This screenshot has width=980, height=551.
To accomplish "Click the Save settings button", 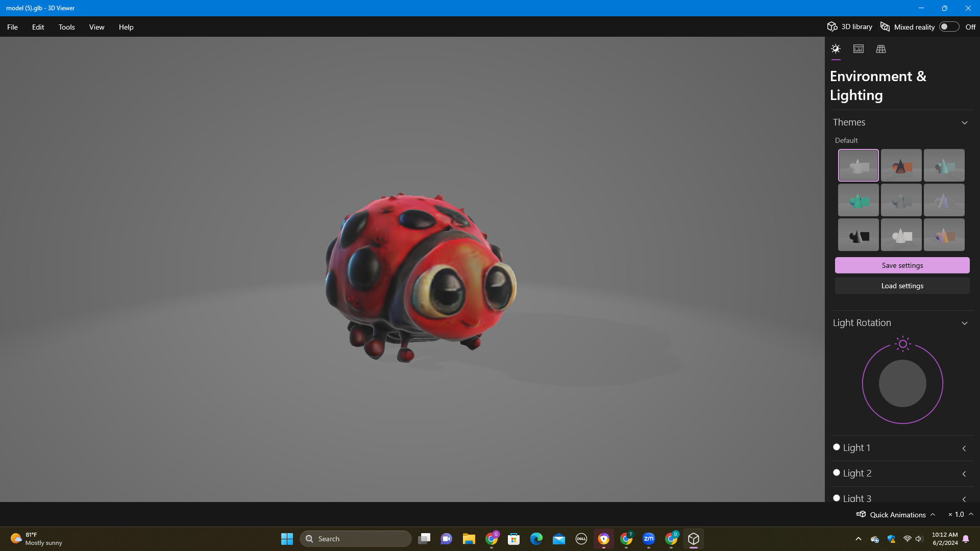I will 902,265.
